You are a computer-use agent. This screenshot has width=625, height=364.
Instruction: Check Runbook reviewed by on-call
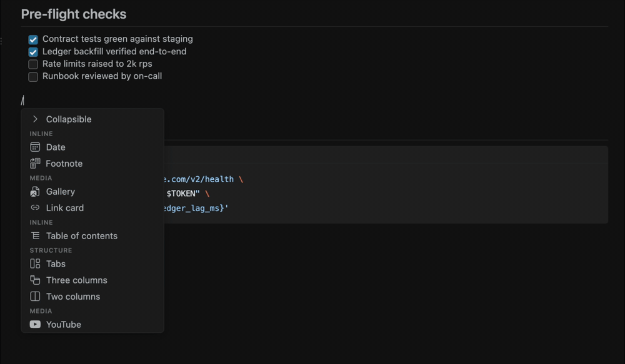(x=33, y=76)
